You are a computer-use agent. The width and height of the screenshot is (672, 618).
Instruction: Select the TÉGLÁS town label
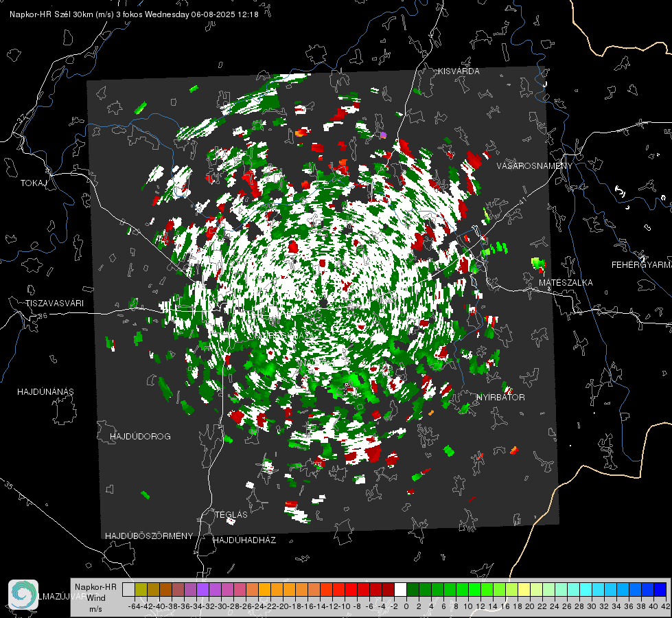(x=231, y=515)
